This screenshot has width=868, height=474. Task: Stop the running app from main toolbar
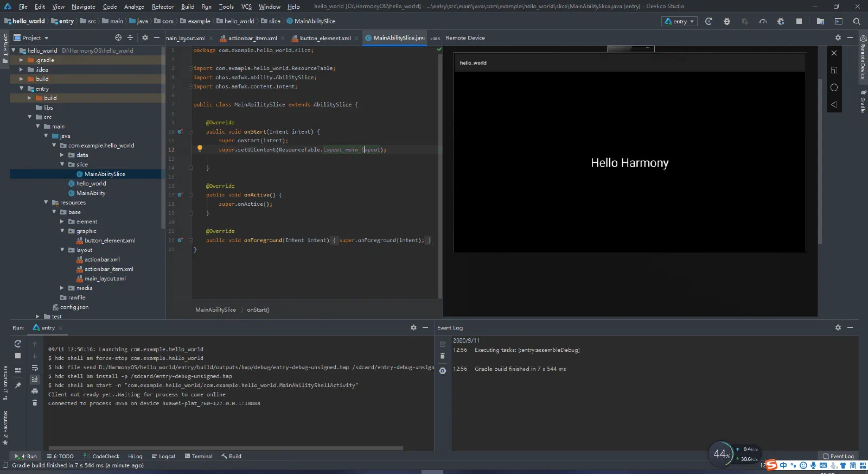click(x=799, y=21)
